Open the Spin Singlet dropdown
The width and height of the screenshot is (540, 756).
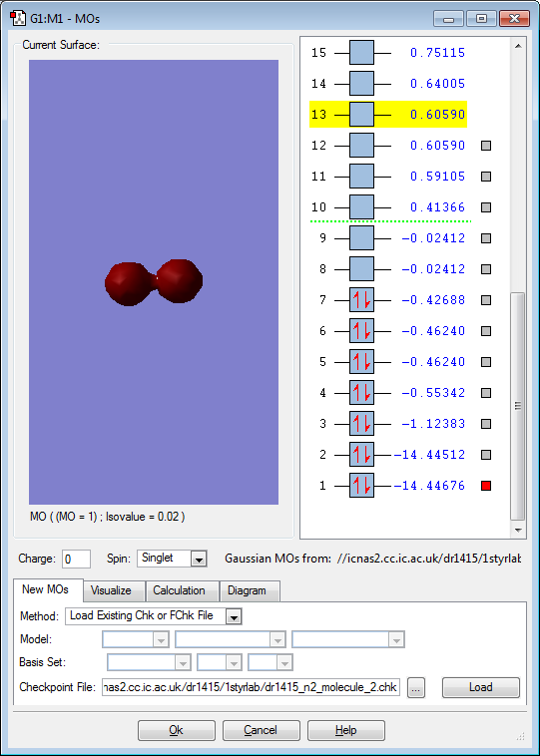[199, 560]
